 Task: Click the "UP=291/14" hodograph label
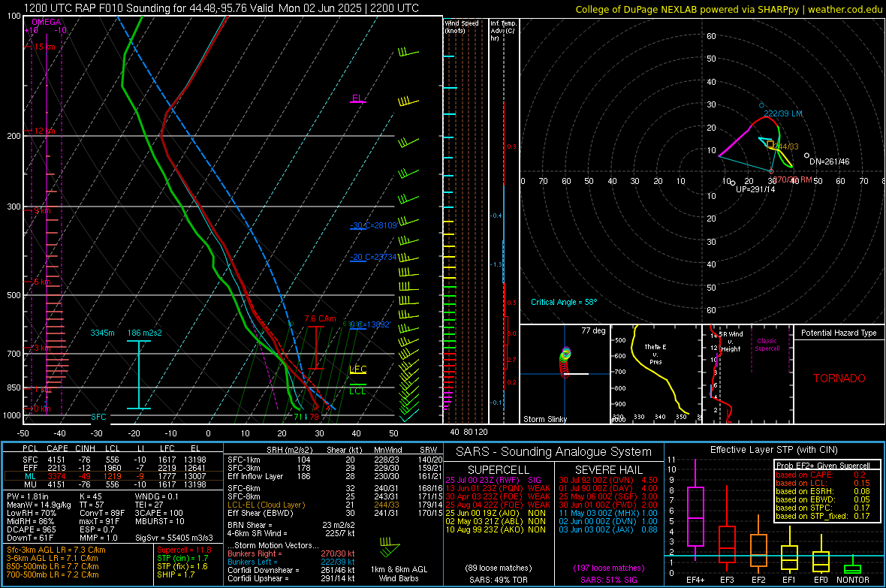pyautogui.click(x=755, y=188)
